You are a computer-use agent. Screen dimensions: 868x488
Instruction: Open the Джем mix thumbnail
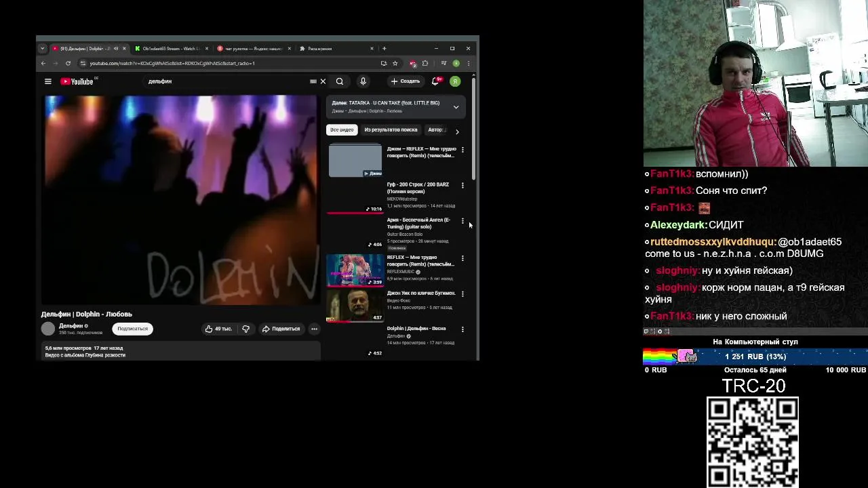coord(355,161)
